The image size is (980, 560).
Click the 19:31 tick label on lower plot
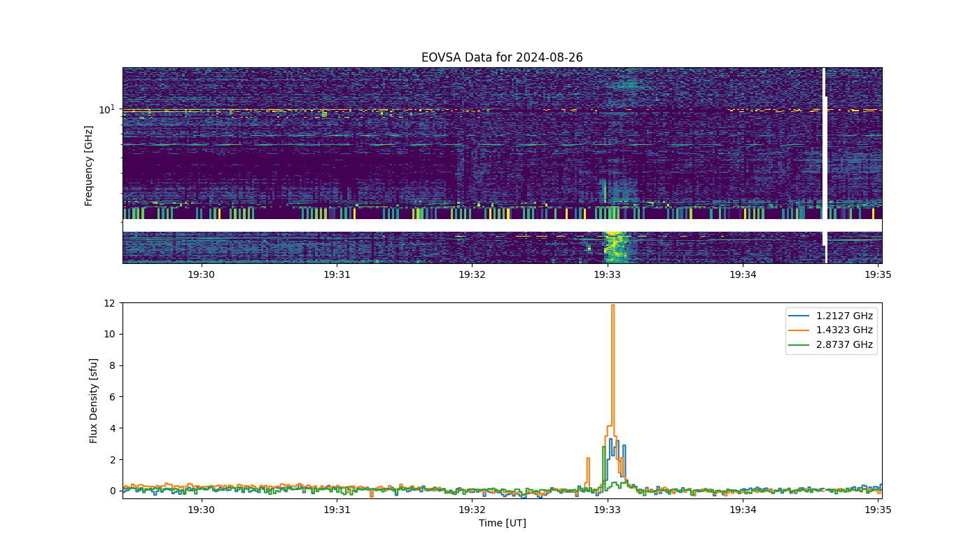tap(337, 511)
